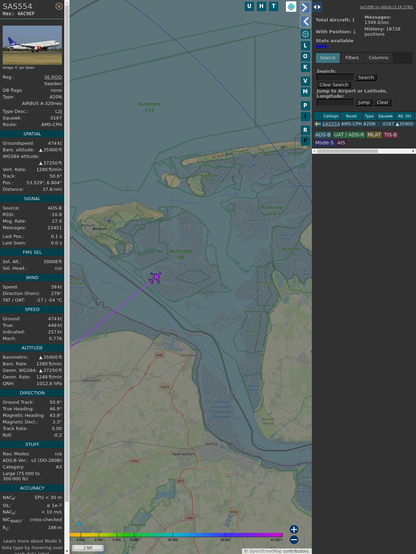The width and height of the screenshot is (416, 554).
Task: Open the stats available 'here' link
Action: (x=321, y=46)
